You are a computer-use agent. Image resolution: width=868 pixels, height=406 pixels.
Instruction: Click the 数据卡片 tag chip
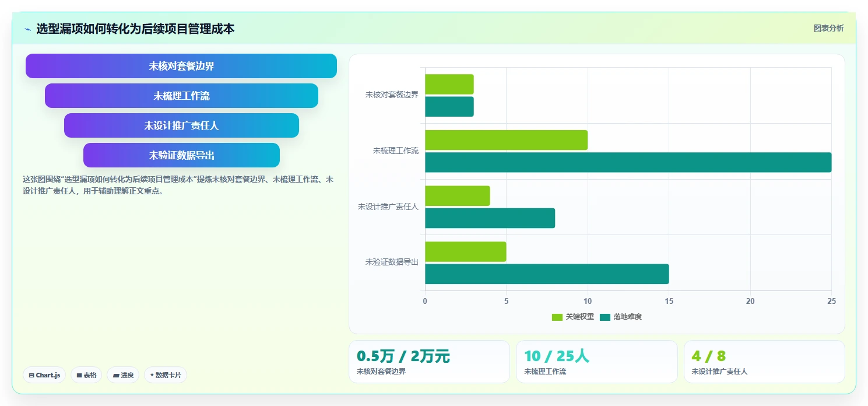166,375
